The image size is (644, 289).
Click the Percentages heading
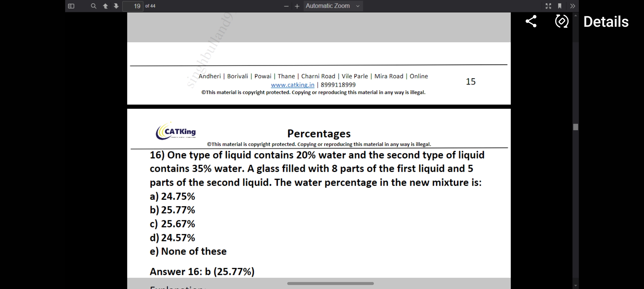319,134
